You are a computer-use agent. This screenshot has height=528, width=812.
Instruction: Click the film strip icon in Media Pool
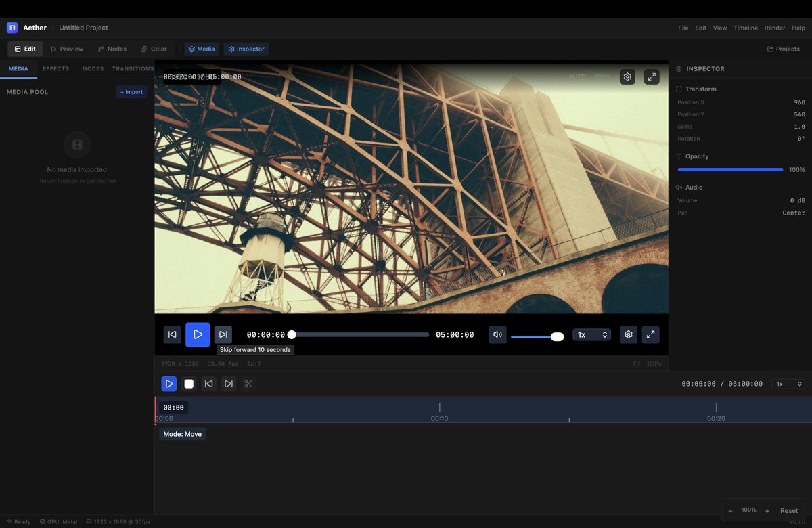click(x=77, y=145)
